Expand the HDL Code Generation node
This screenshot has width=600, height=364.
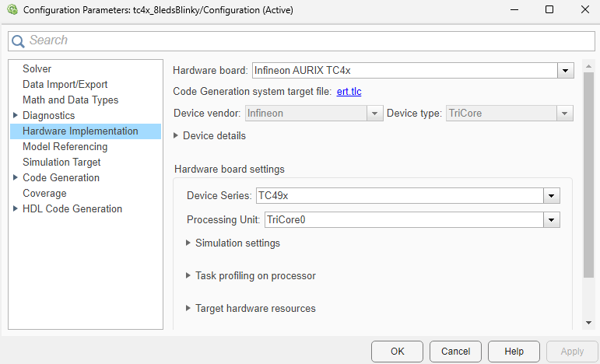tap(16, 209)
